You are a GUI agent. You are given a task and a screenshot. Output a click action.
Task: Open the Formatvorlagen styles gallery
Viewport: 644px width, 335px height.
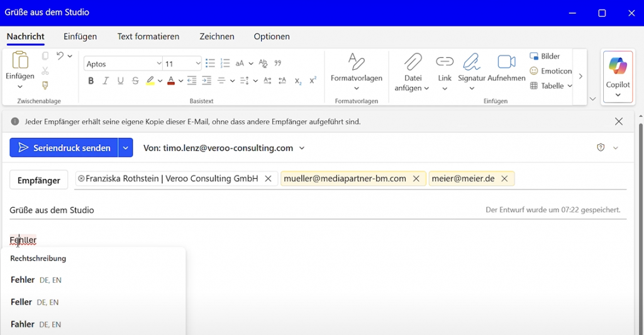357,72
